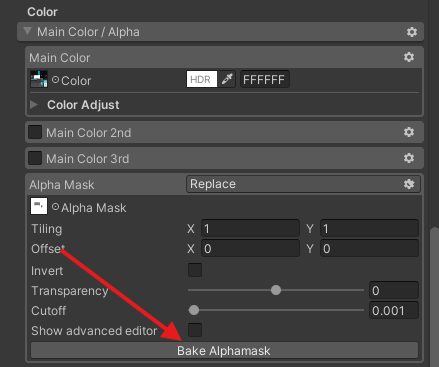Click the HDR color swatch
The height and width of the screenshot is (367, 439).
(x=202, y=79)
